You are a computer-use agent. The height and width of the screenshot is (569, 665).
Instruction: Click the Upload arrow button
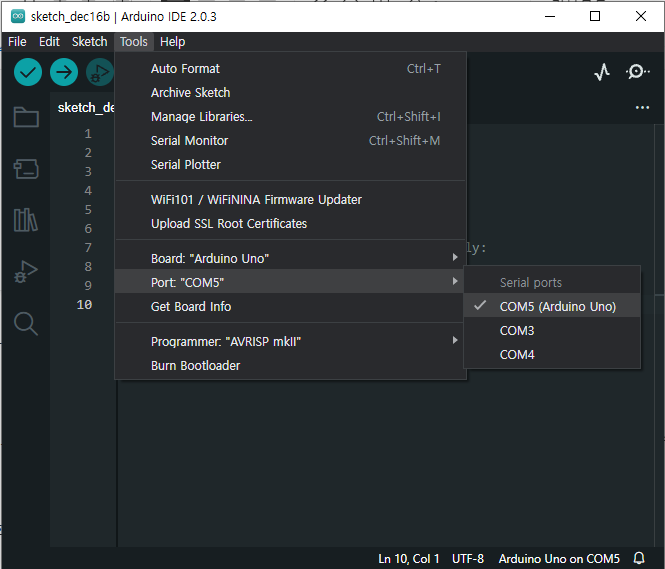tap(64, 72)
